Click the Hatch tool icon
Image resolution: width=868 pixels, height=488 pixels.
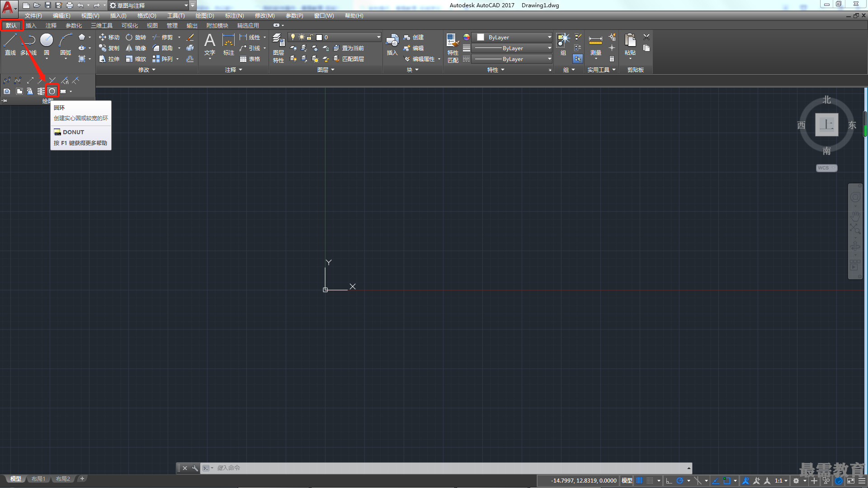82,59
